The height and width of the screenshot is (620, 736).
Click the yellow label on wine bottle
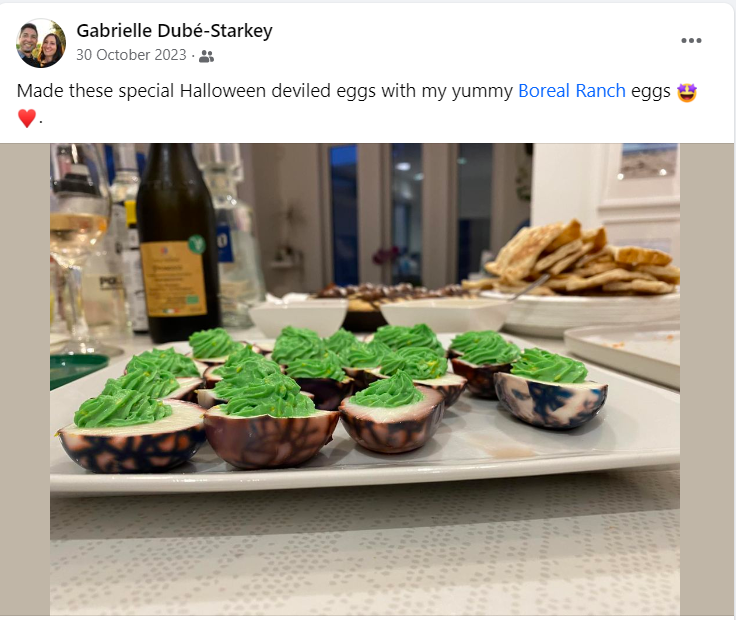(x=175, y=279)
